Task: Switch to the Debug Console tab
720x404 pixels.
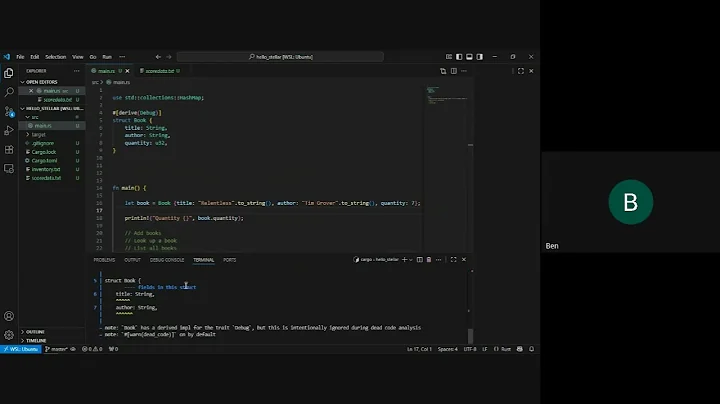Action: coord(167,260)
